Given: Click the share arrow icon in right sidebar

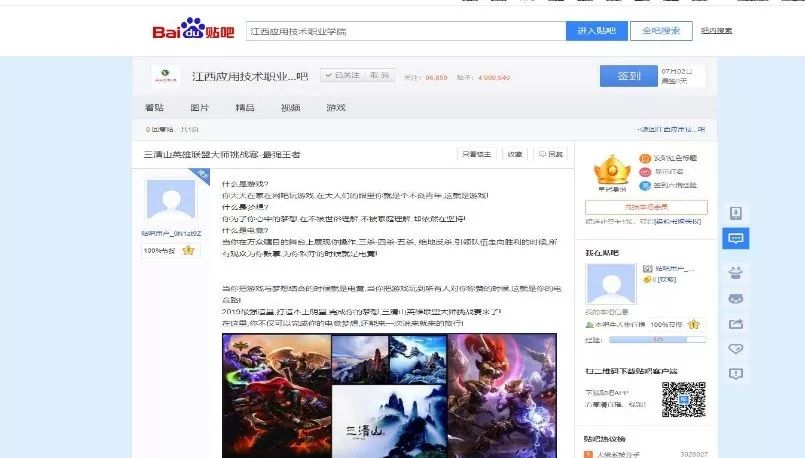Looking at the screenshot, I should pos(736,323).
